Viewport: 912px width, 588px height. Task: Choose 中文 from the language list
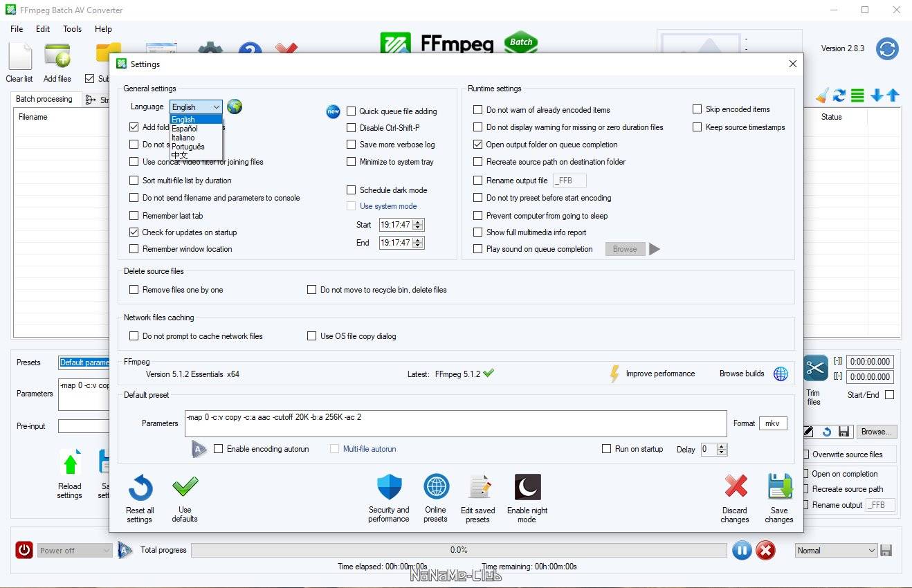(x=196, y=156)
